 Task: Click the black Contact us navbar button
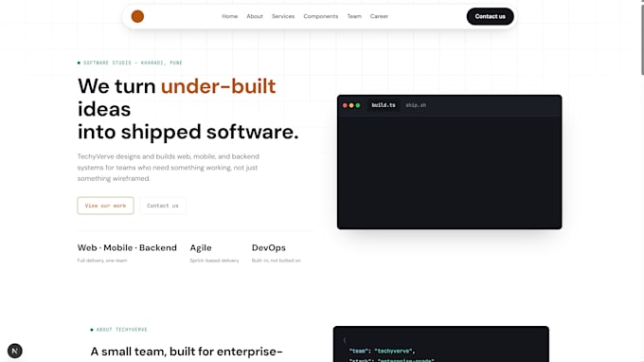pyautogui.click(x=490, y=16)
